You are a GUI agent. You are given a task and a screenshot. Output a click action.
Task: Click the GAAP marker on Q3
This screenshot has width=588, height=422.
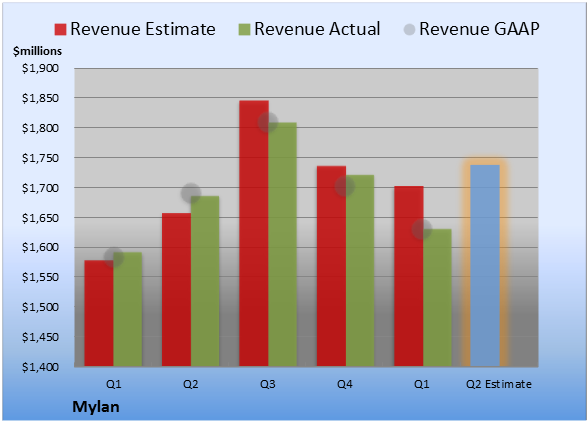(x=268, y=122)
